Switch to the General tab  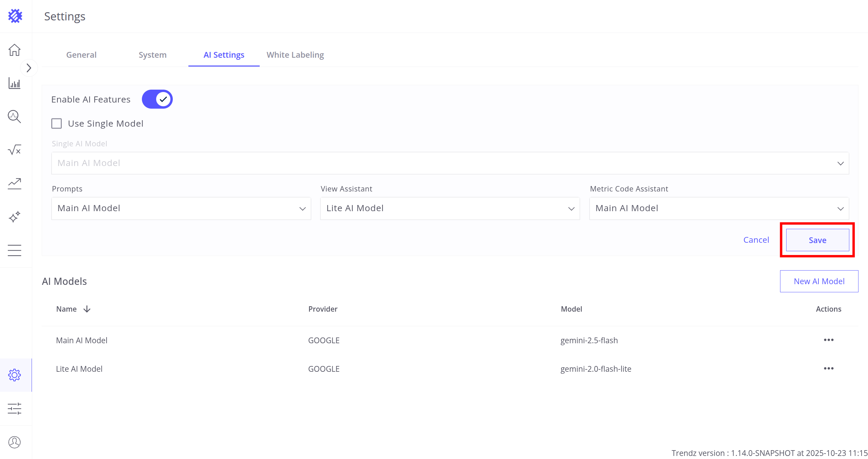coord(81,55)
